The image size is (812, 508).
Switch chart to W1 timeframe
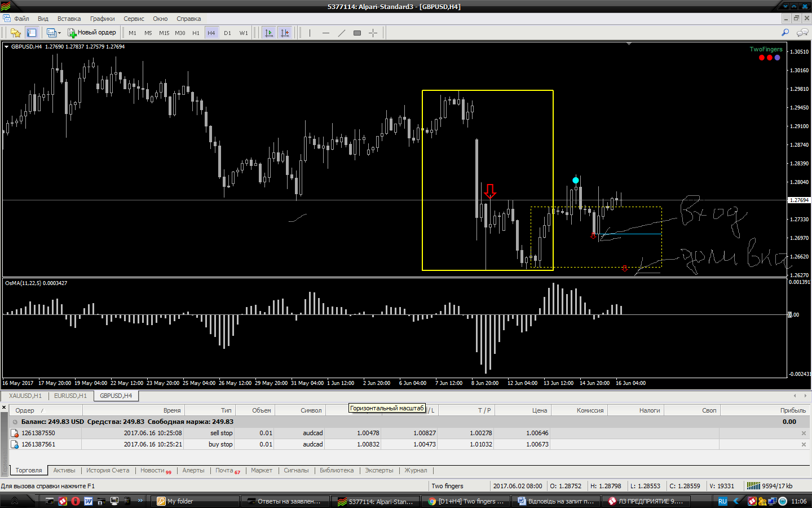click(244, 33)
